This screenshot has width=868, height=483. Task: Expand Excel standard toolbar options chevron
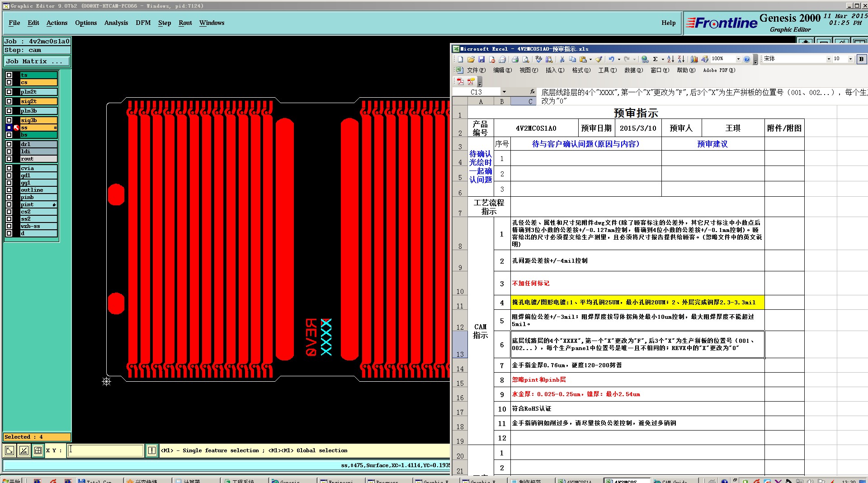(755, 60)
